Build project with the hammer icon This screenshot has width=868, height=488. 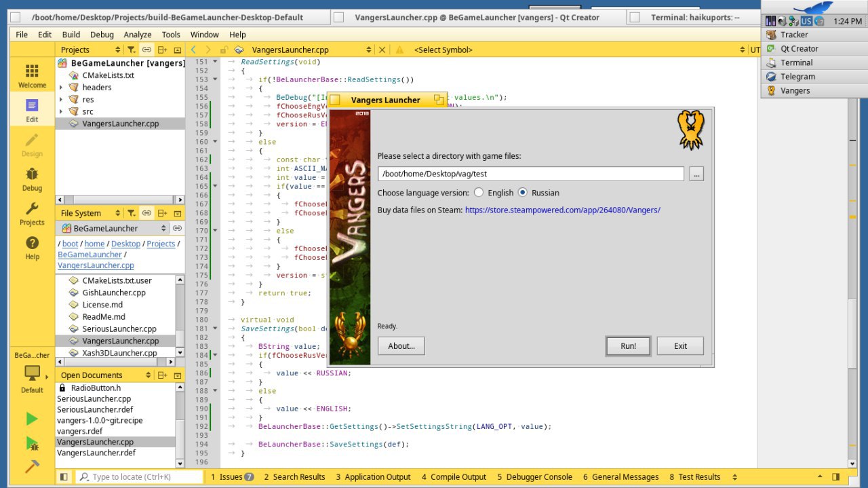click(32, 466)
